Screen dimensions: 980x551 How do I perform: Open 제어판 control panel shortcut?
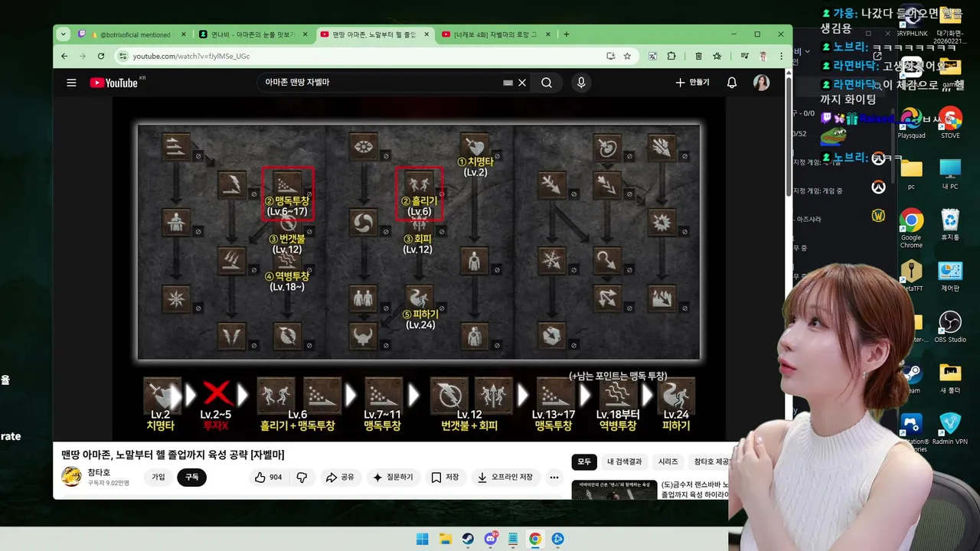click(x=950, y=277)
